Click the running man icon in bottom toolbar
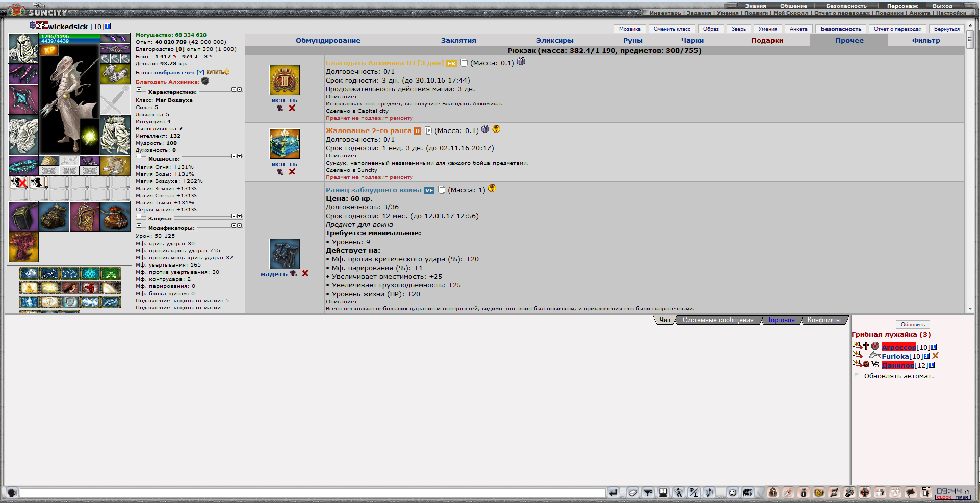The image size is (980, 503). click(x=679, y=492)
